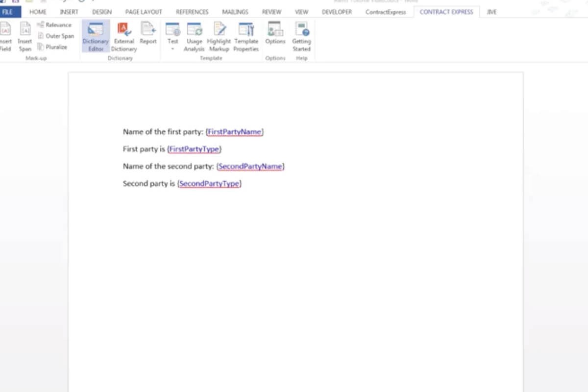Click the External Dictionary icon
This screenshot has width=588, height=392.
click(x=123, y=37)
